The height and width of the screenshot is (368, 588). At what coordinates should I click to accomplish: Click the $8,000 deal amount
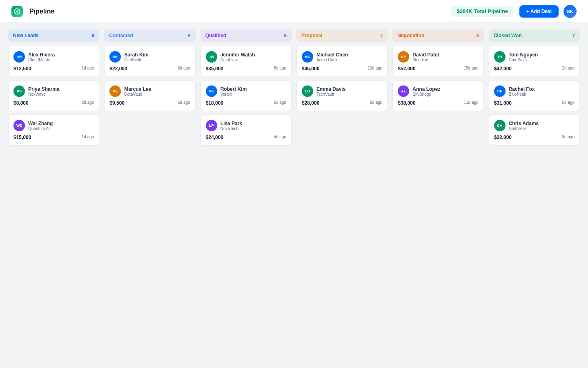point(21,103)
